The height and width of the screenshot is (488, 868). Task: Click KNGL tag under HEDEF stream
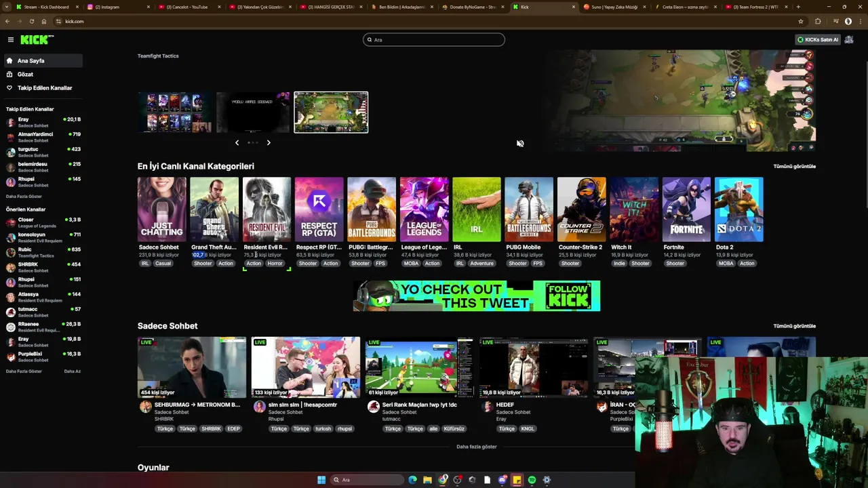(528, 429)
